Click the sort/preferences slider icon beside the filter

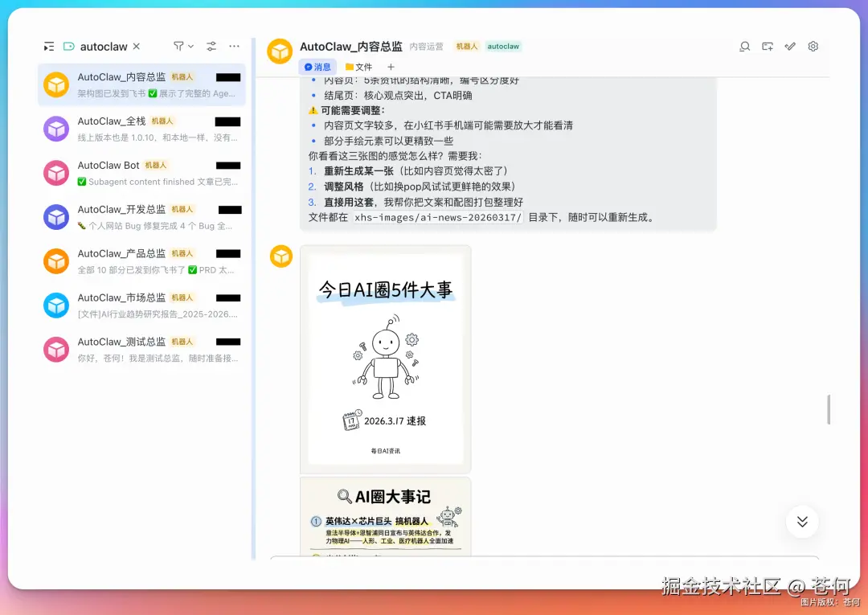210,46
